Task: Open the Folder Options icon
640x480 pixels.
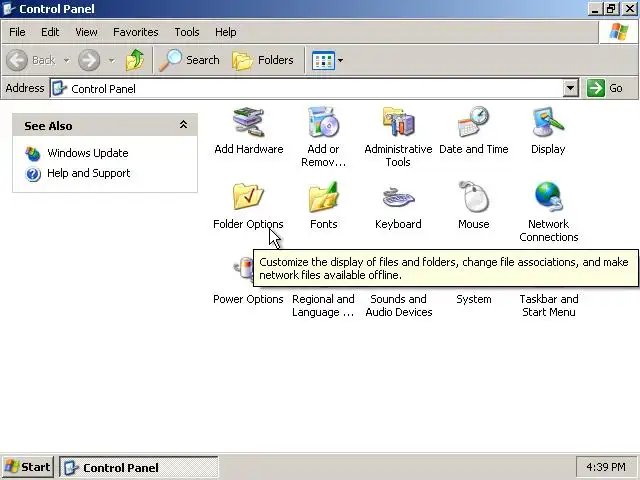Action: [248, 197]
